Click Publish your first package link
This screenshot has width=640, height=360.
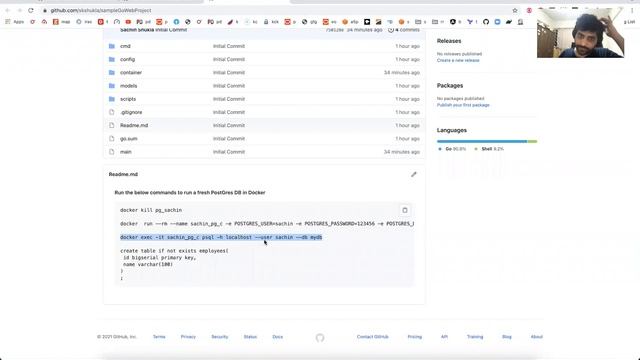tap(463, 105)
